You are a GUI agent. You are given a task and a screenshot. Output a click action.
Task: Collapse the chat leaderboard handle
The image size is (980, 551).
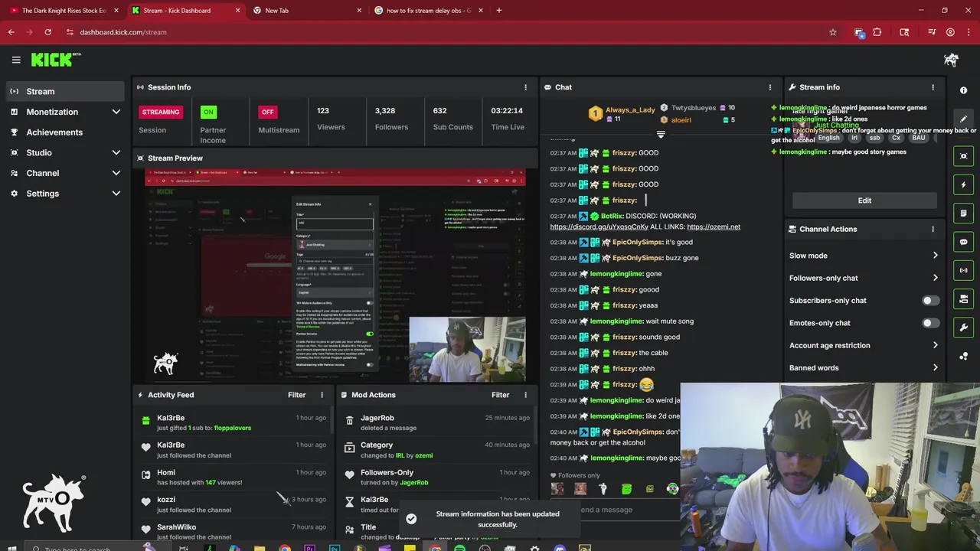(661, 134)
